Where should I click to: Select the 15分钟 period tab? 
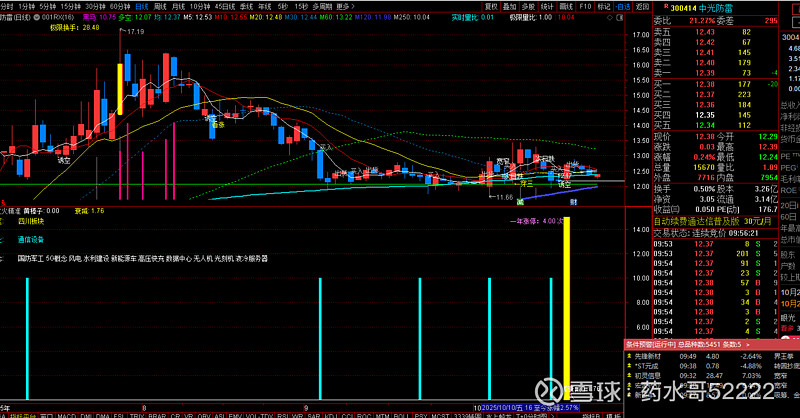pyautogui.click(x=70, y=7)
